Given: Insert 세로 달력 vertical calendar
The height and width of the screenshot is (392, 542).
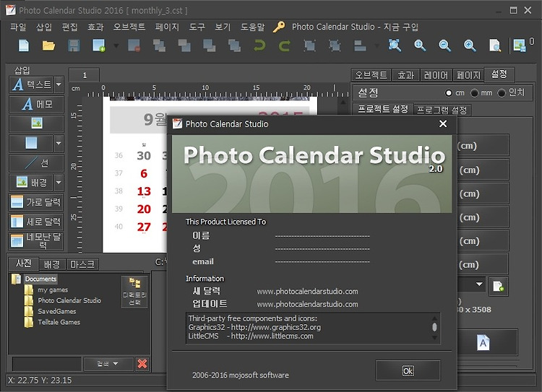Looking at the screenshot, I should 37,222.
